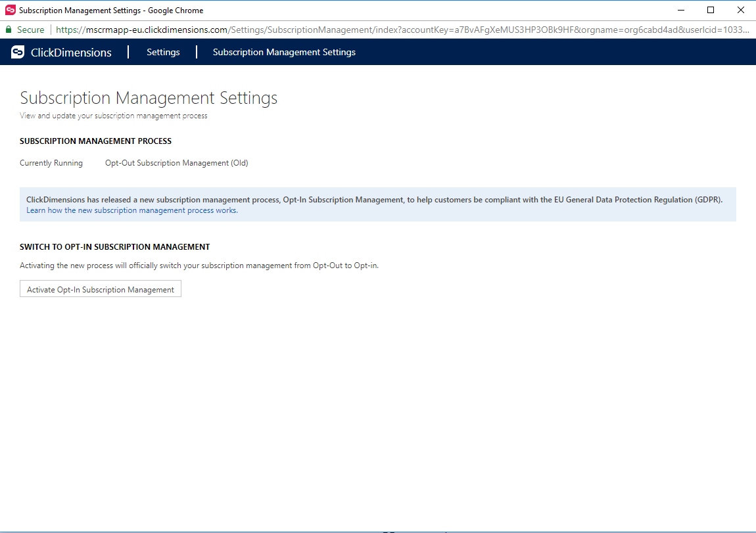Click the 'Currently Running' label
The image size is (756, 533).
click(51, 163)
